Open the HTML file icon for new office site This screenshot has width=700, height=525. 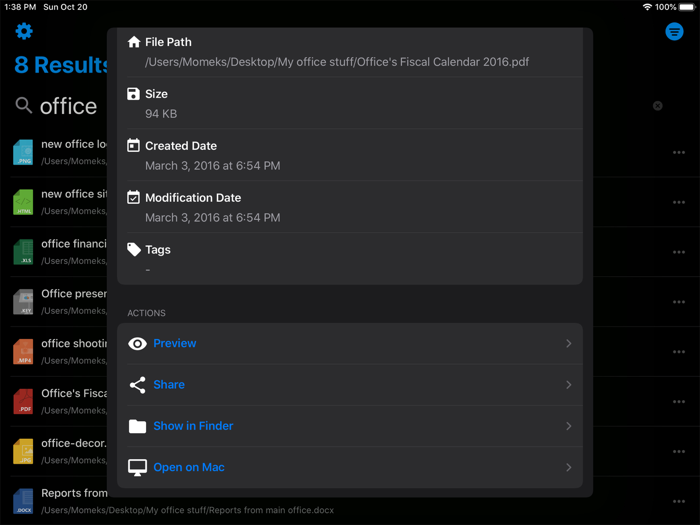(x=23, y=202)
